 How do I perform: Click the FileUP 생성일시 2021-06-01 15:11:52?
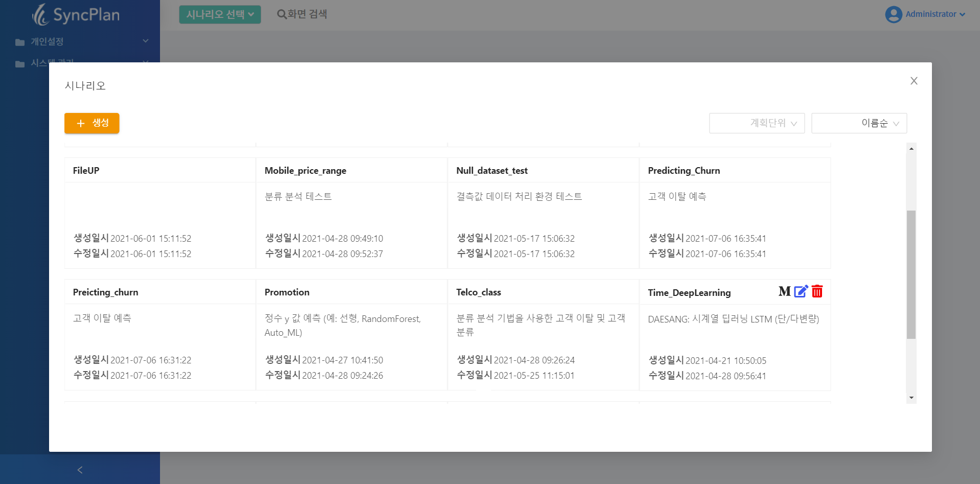[x=132, y=239]
